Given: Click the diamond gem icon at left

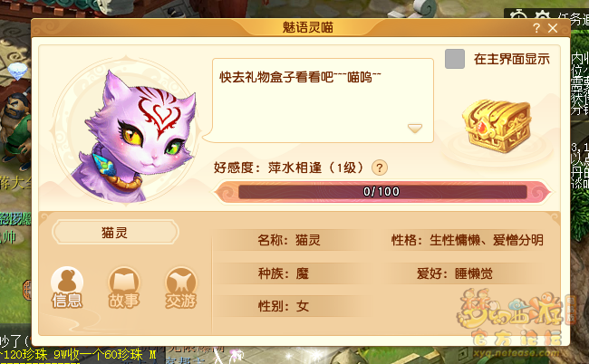Looking at the screenshot, I should [17, 71].
